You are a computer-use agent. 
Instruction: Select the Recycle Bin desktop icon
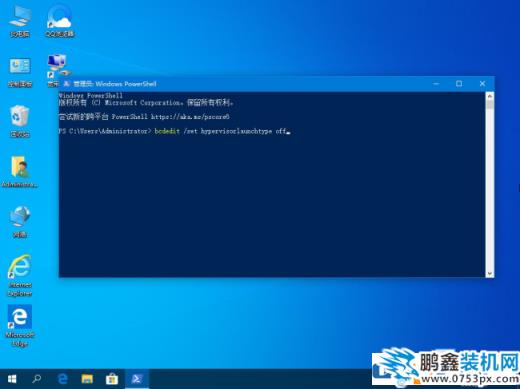coord(20,121)
